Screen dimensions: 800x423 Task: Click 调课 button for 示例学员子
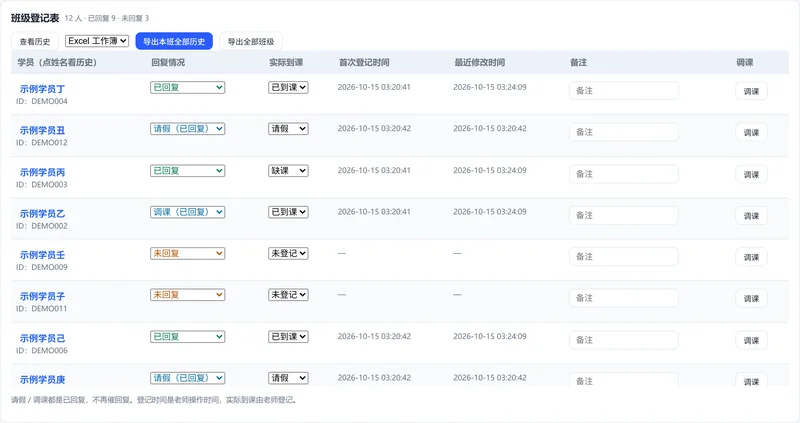pos(751,298)
